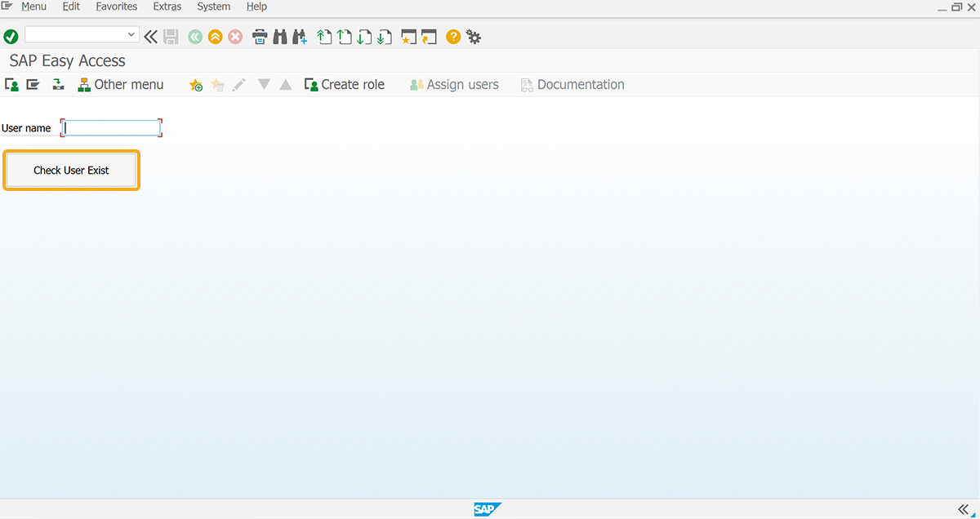Click Move Favorites Down triangle
This screenshot has height=519, width=980.
[264, 84]
